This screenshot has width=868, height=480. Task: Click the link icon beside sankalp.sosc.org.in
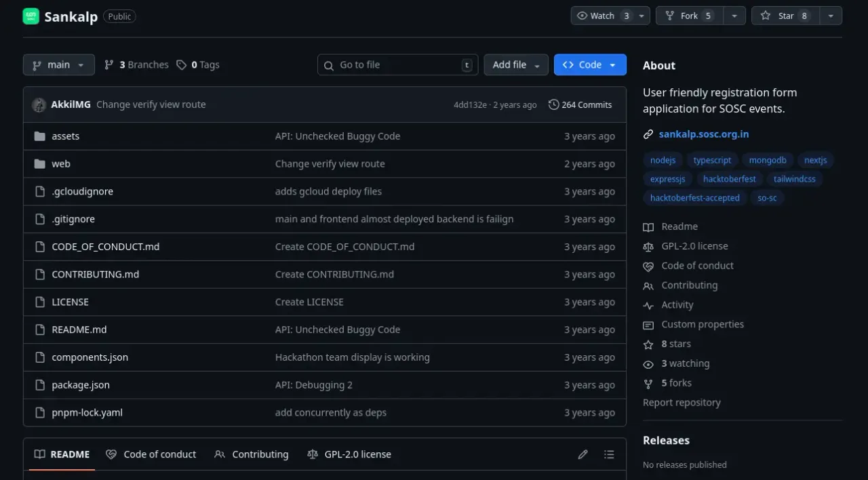[x=648, y=134]
